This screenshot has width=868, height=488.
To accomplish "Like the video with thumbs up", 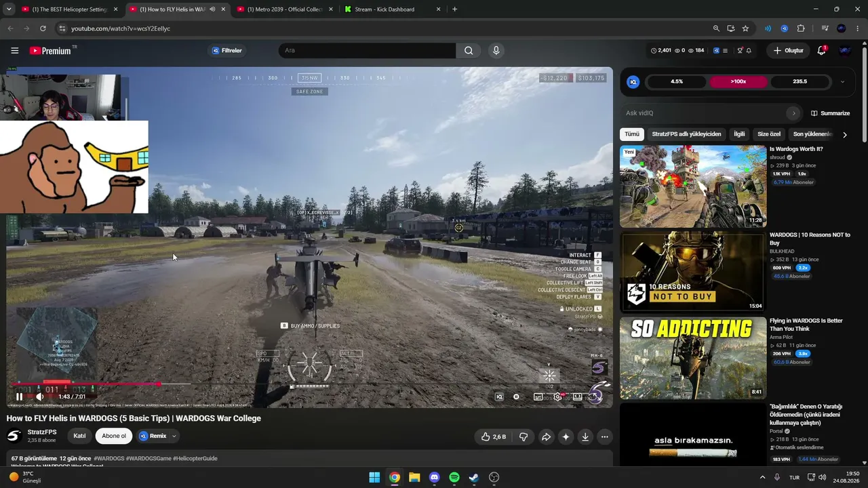I will click(494, 437).
